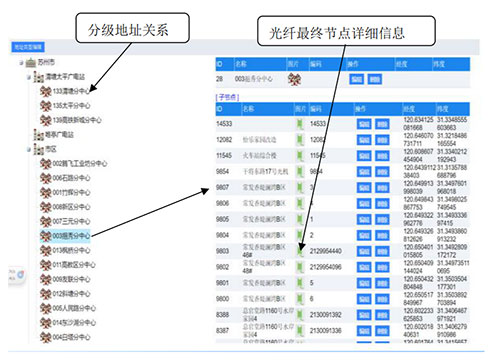Click left blue action button in ID 28 row
The image size is (500, 362).
tap(356, 79)
